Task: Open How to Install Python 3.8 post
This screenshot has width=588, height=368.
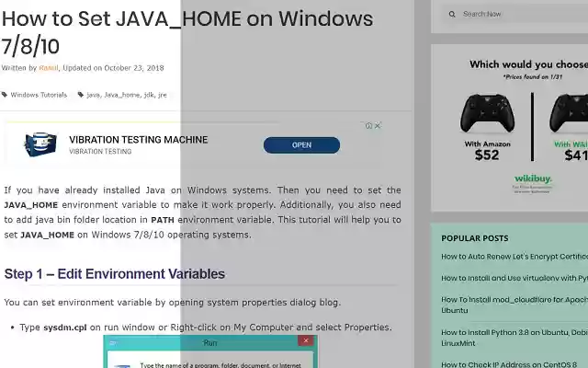Action: click(514, 338)
